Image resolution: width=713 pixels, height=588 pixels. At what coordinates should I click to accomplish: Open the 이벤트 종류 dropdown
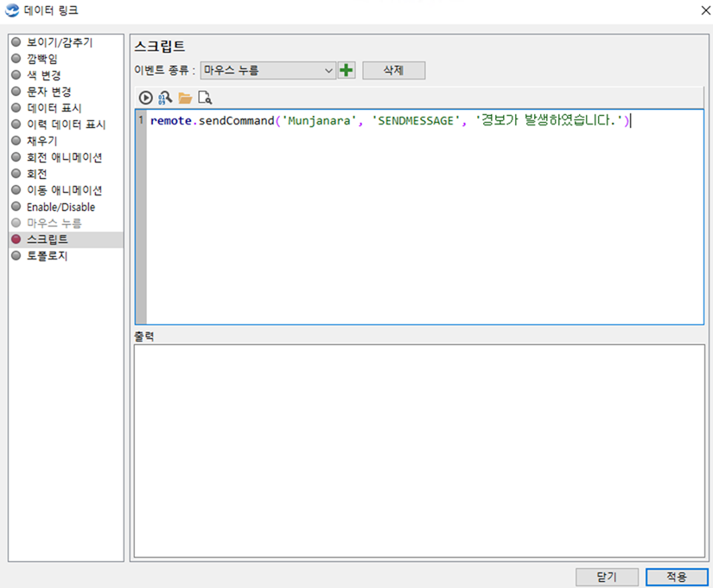click(268, 70)
